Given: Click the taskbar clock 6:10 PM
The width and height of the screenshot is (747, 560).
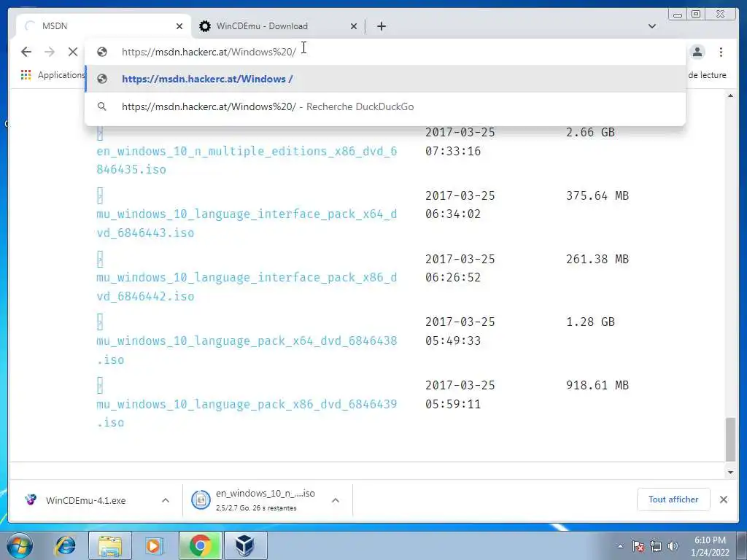Looking at the screenshot, I should [x=710, y=546].
